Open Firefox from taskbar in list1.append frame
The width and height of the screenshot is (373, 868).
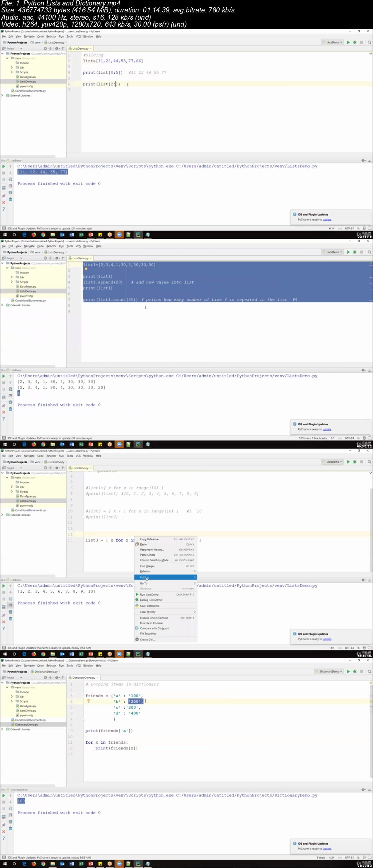[34, 445]
